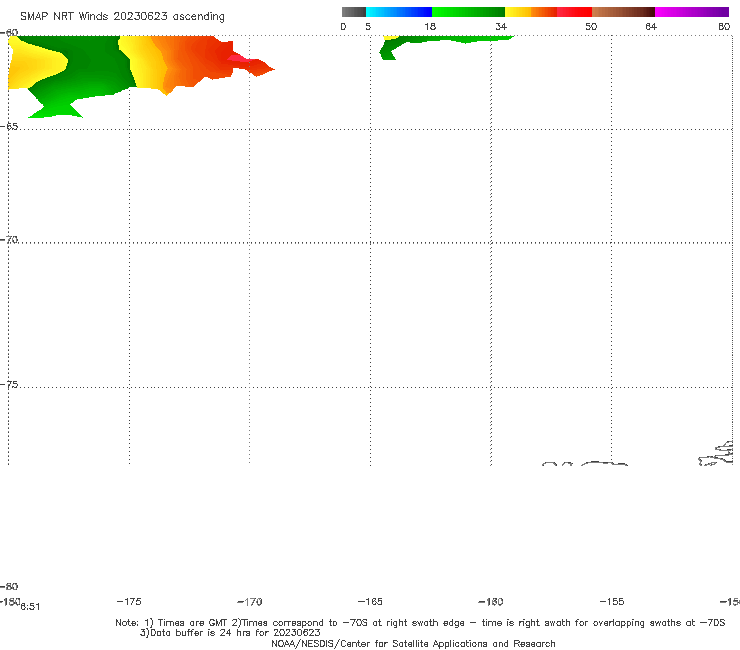740x650 pixels.
Task: Click the gray 0-5 knot segment of the colorbar
Action: (x=353, y=12)
